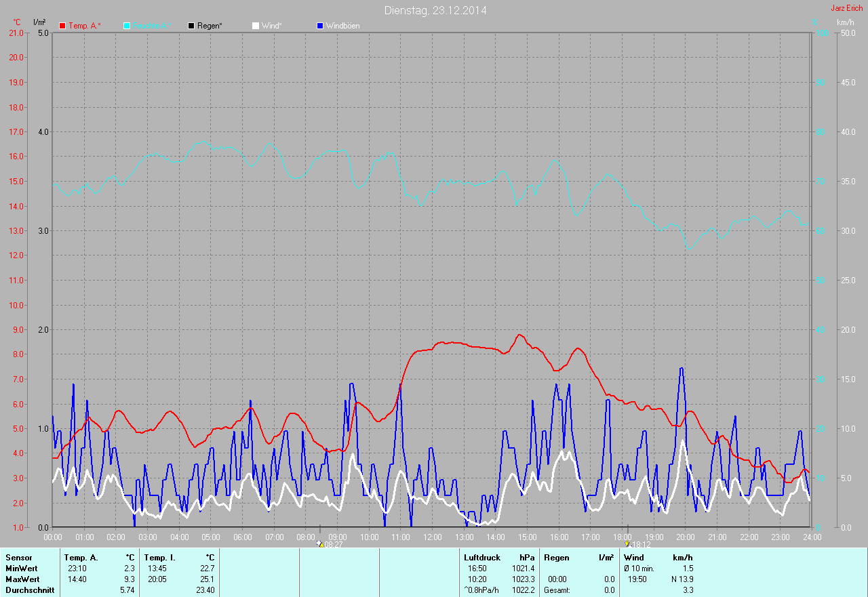Click the cyan Feuchte A. legend swatch
The image size is (868, 597).
[x=127, y=26]
